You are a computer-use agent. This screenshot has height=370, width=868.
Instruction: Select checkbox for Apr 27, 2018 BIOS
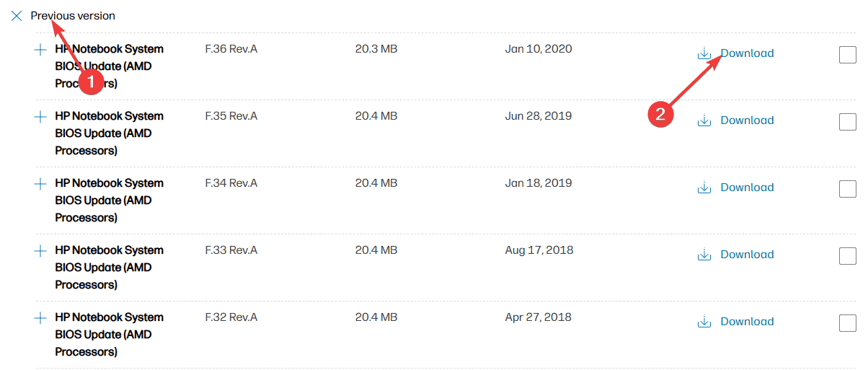coord(848,323)
